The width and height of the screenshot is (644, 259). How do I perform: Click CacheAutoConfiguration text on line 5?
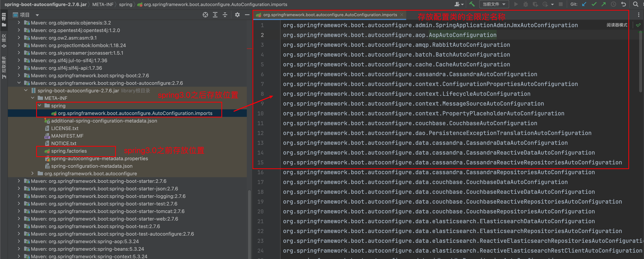[473, 64]
